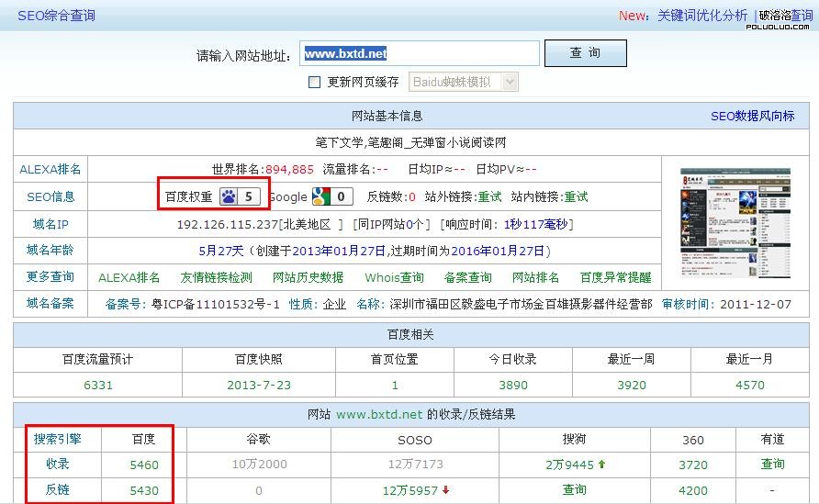Click homepage position value 1

coord(395,385)
